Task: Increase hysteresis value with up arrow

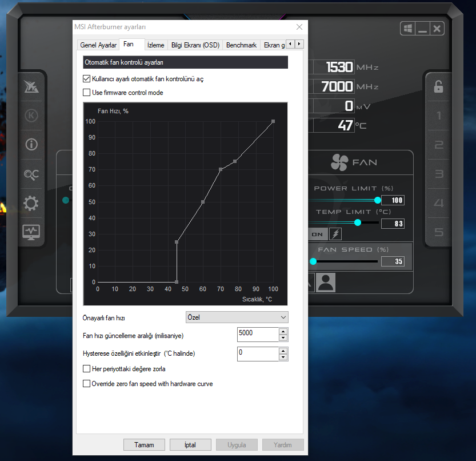Action: (x=283, y=351)
